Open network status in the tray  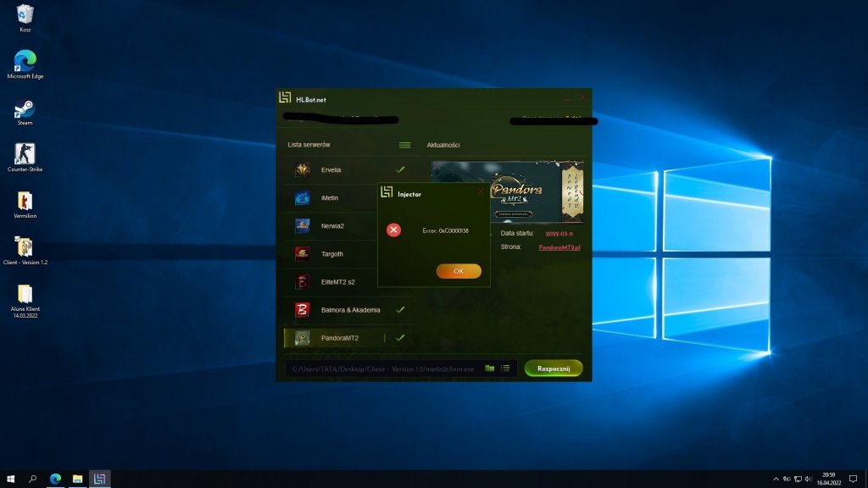(798, 480)
